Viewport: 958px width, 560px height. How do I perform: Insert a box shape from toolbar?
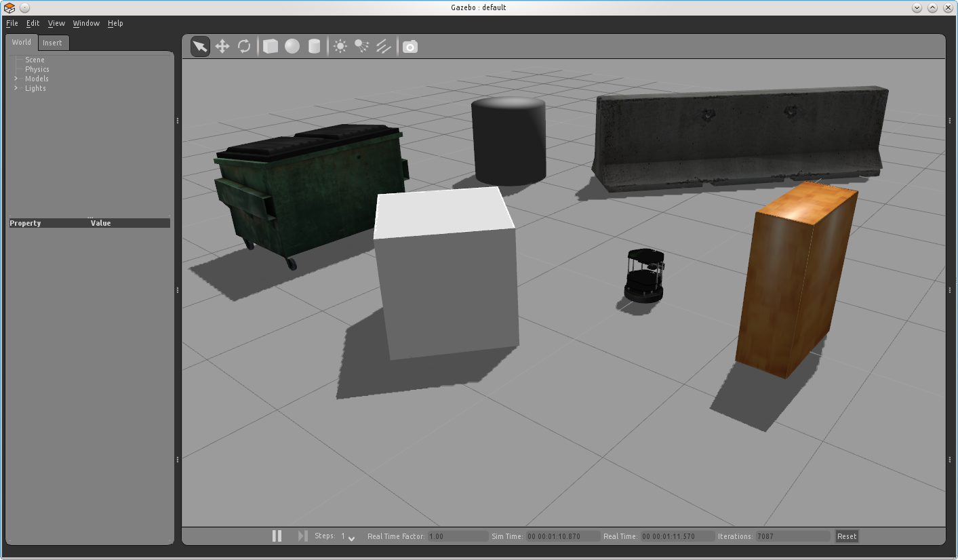(x=271, y=46)
